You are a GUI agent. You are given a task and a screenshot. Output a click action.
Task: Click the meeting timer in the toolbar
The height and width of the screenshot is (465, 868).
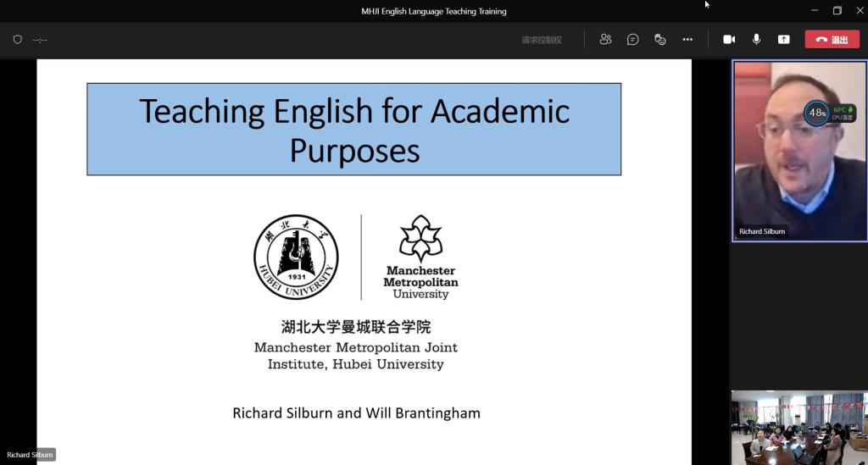pyautogui.click(x=40, y=40)
